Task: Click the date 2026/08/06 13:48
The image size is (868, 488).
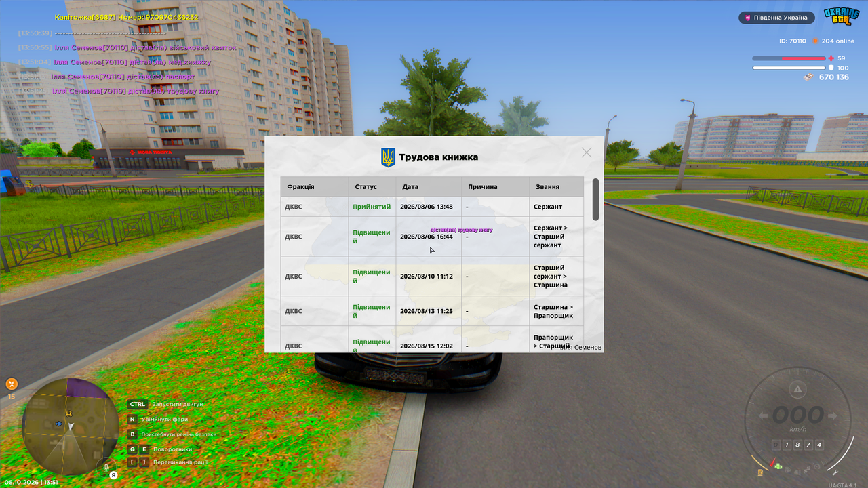Action: point(427,207)
